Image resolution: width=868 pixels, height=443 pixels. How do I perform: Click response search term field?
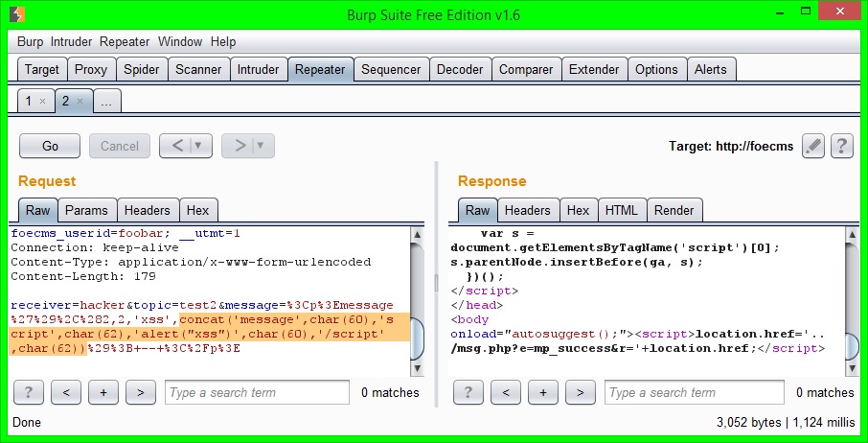pos(695,392)
